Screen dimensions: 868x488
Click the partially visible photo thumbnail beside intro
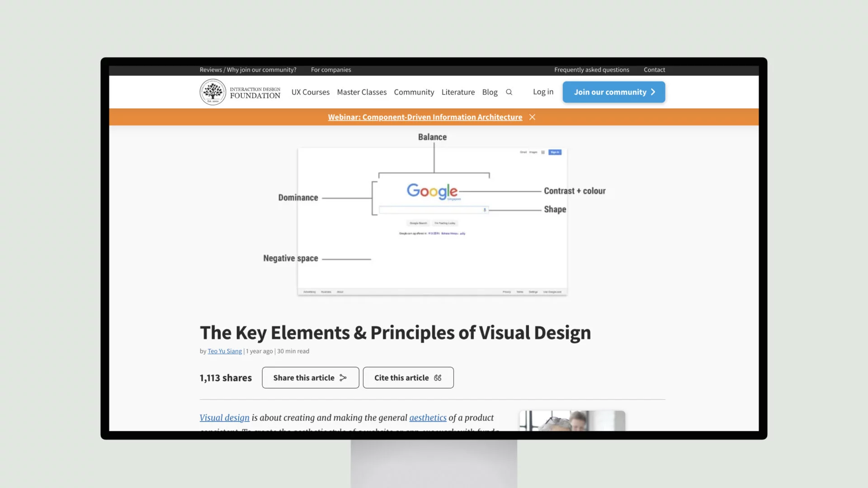pos(572,421)
